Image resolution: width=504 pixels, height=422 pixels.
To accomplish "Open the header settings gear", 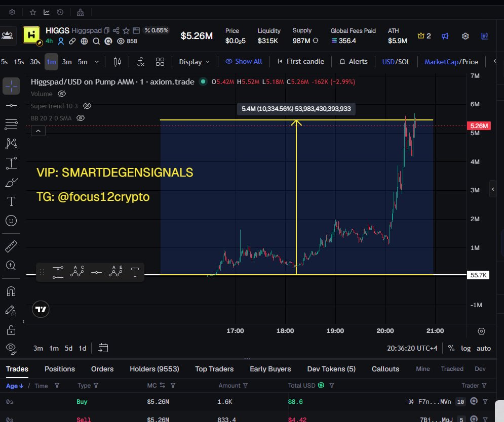I will click(x=465, y=36).
